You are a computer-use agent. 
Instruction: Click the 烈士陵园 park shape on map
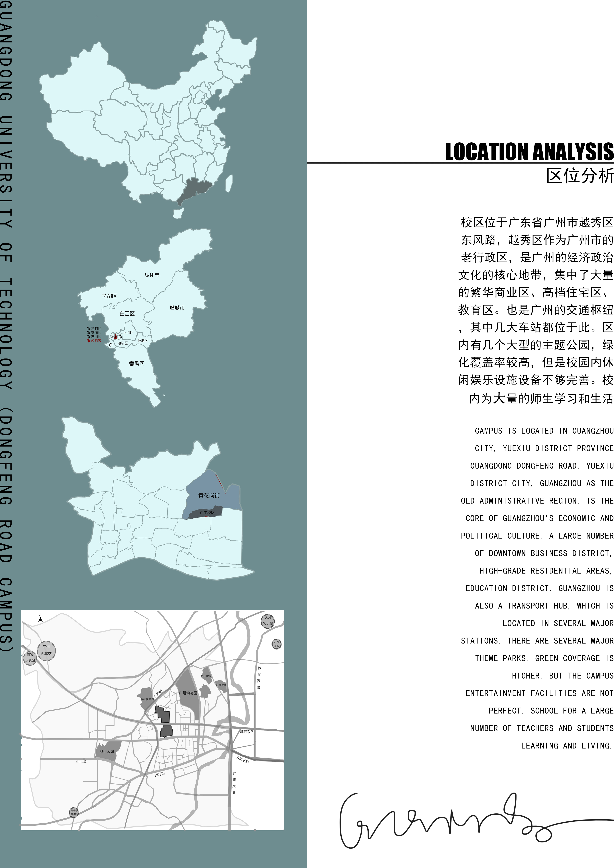[108, 751]
